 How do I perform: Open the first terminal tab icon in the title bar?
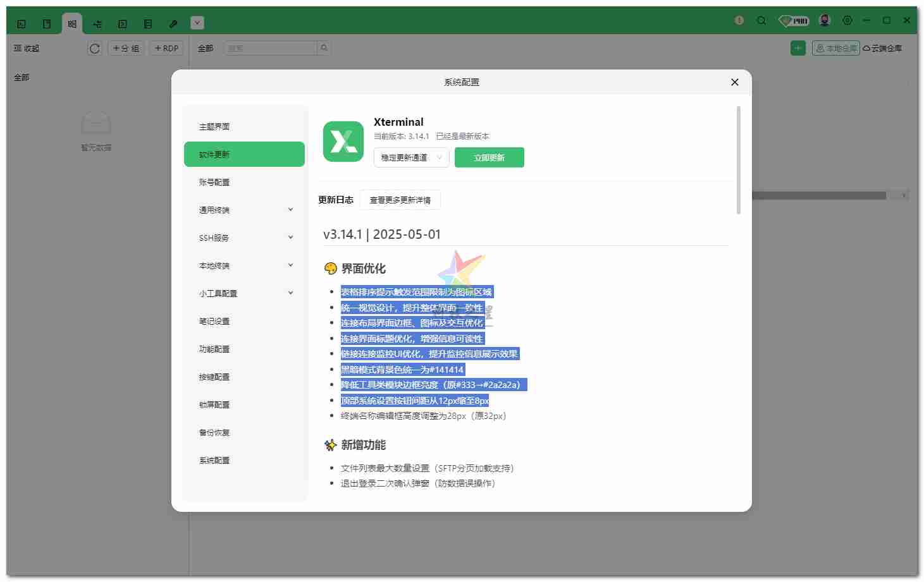[21, 23]
